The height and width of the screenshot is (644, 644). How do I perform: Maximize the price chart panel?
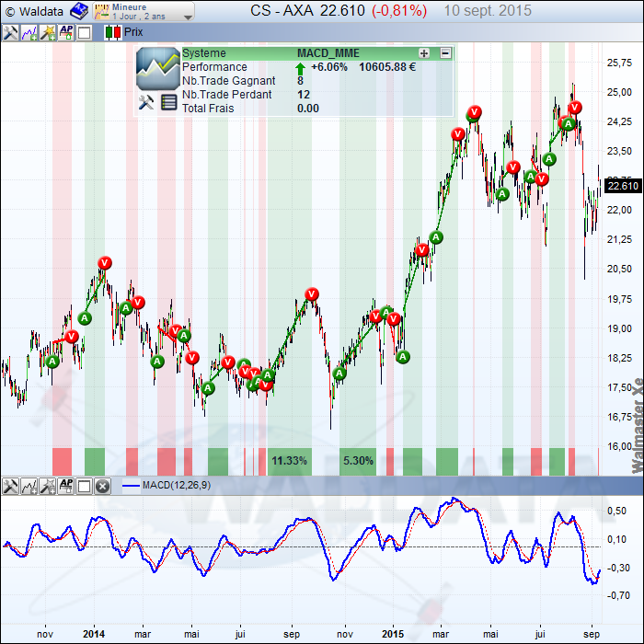pos(85,32)
